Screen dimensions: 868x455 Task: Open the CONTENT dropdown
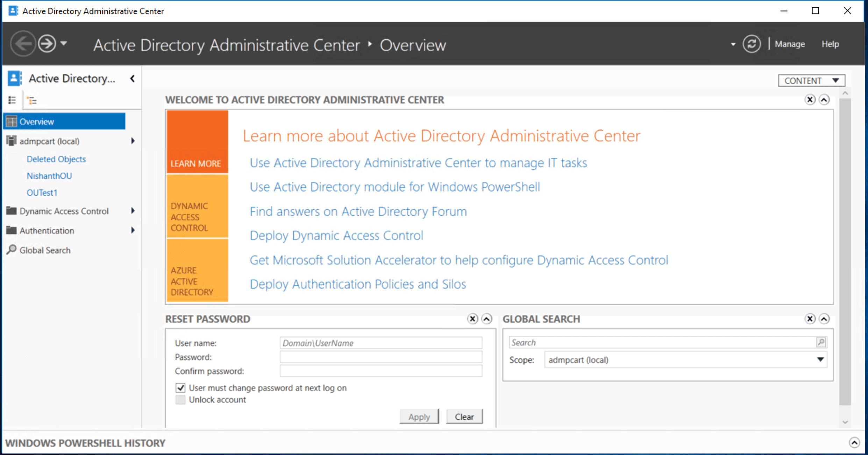(x=811, y=80)
